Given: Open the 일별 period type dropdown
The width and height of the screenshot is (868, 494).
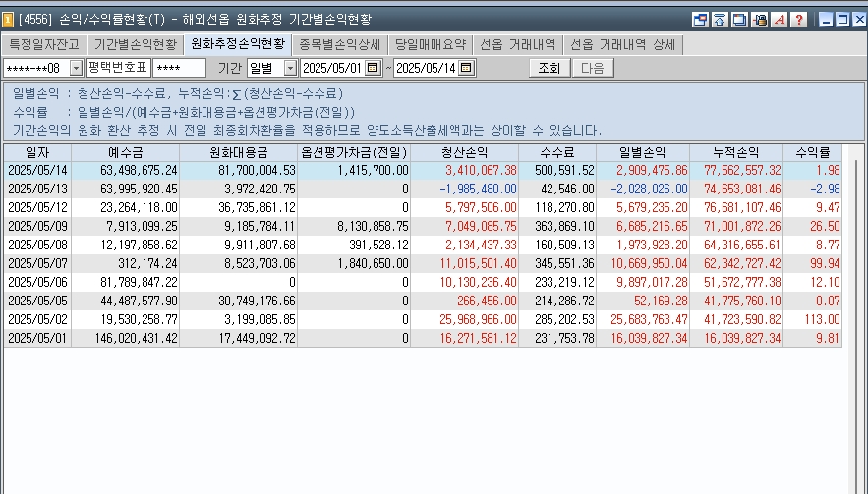Looking at the screenshot, I should (290, 68).
